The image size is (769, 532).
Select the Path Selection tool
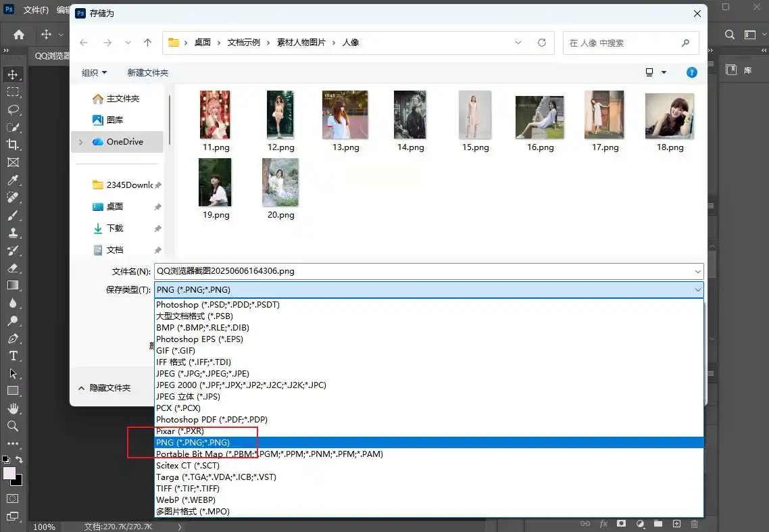point(14,373)
